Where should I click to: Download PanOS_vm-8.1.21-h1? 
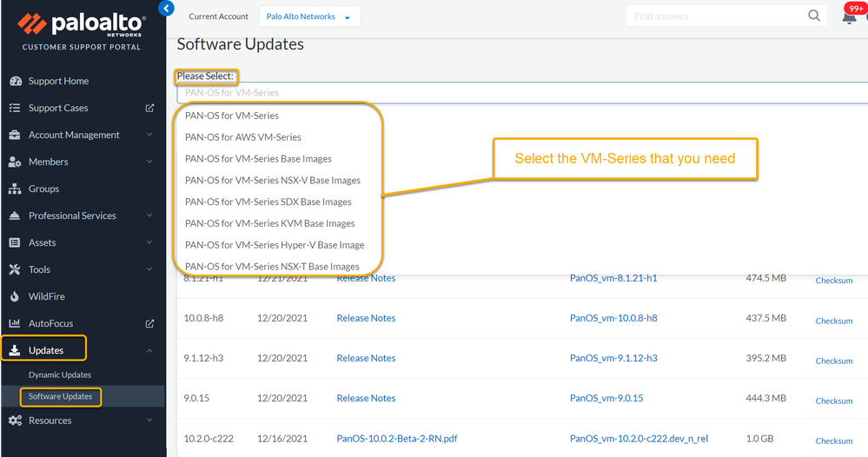click(x=613, y=278)
